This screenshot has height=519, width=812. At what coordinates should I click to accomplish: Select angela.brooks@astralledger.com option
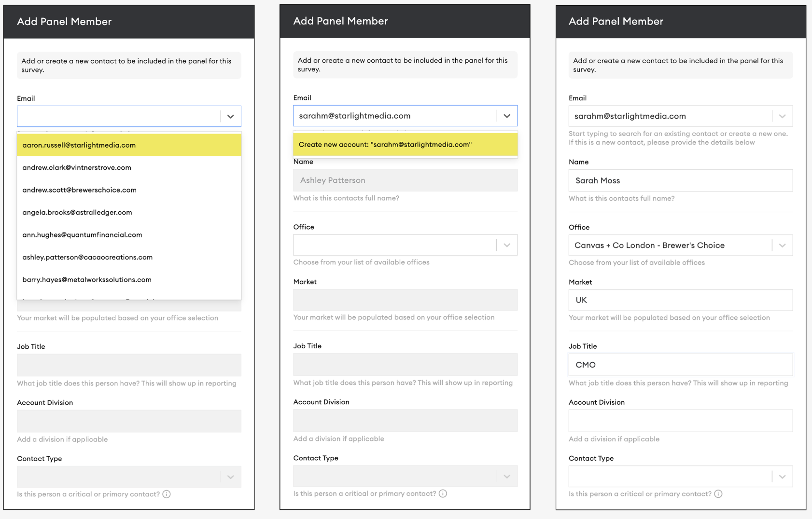[129, 212]
